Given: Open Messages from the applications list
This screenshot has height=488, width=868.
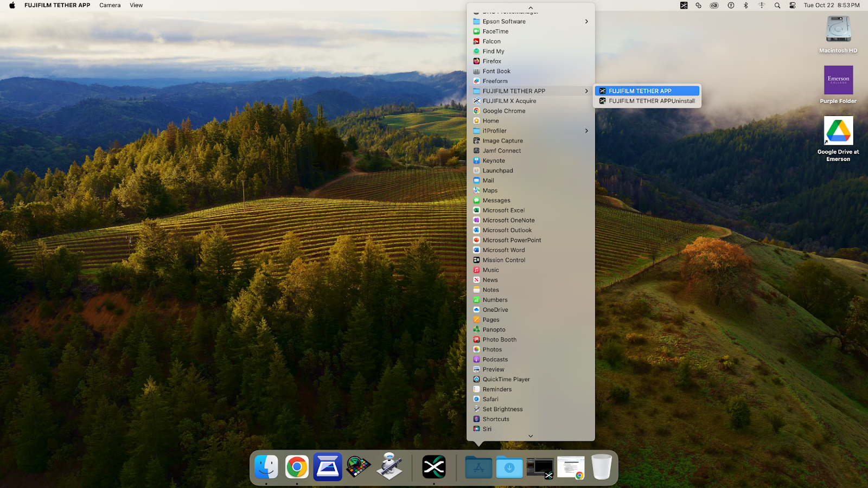Looking at the screenshot, I should coord(531,201).
